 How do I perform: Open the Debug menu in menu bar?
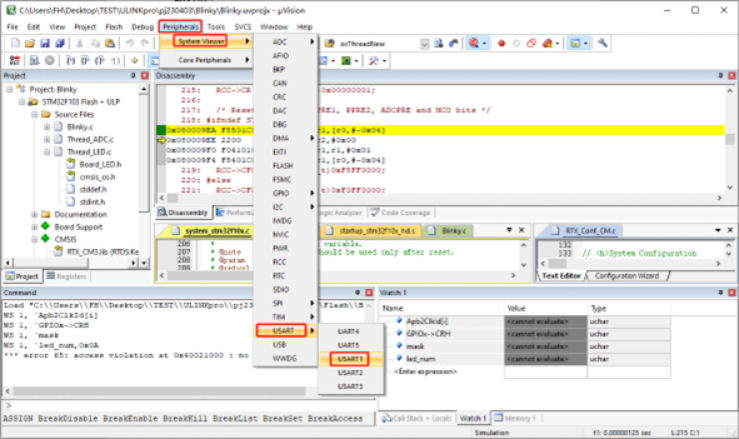[x=142, y=26]
